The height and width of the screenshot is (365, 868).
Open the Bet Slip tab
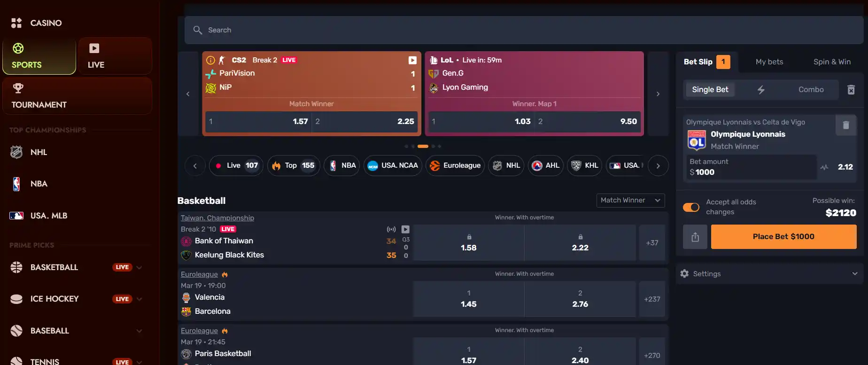706,62
